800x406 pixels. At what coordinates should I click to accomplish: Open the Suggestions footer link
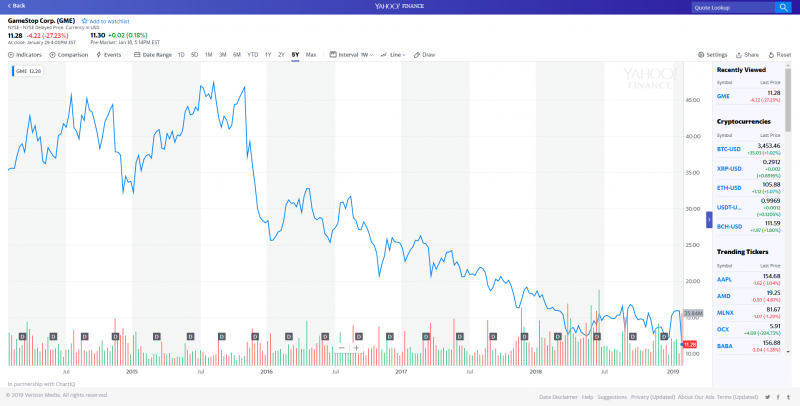[x=612, y=397]
